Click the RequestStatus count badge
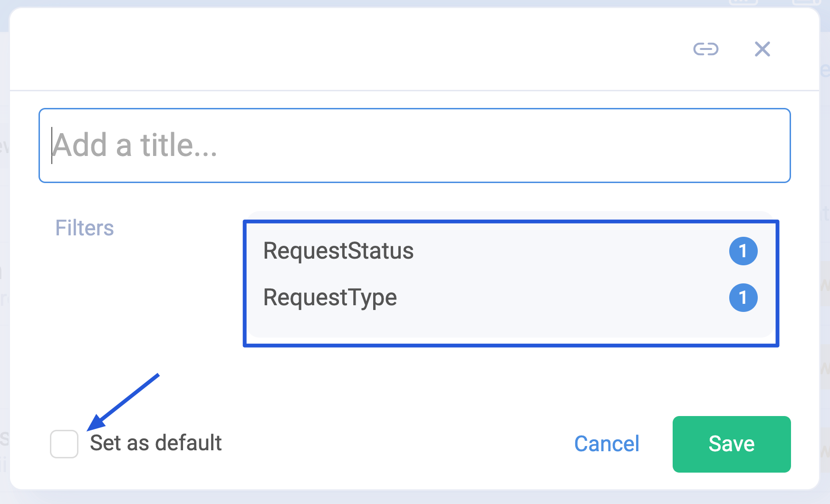Screen dimensions: 830x504 (743, 251)
